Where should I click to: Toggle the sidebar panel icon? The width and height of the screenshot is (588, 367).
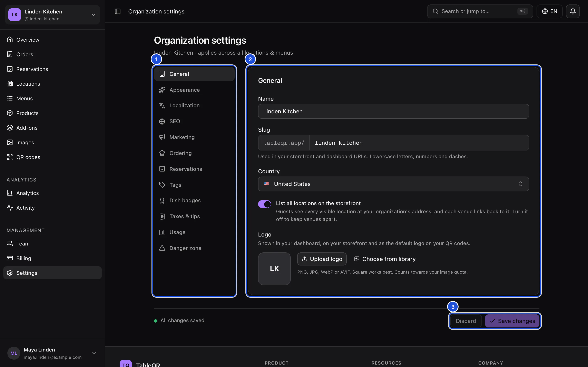[118, 11]
